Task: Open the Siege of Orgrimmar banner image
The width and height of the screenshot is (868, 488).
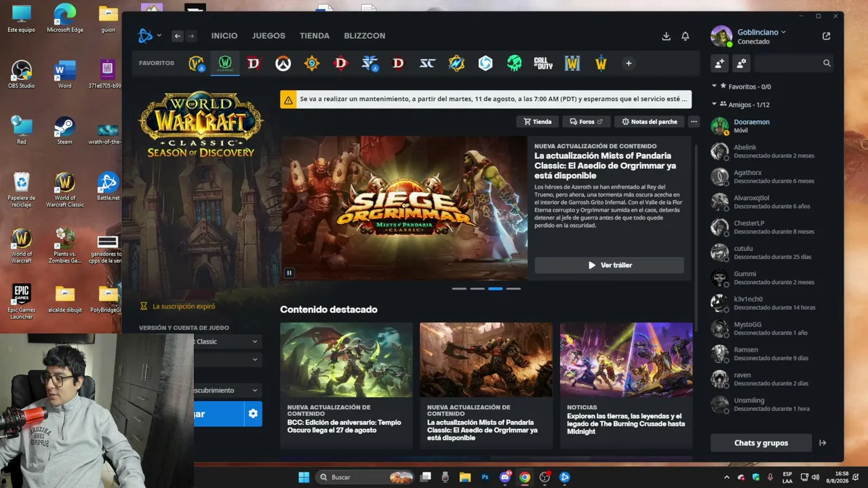Action: coord(404,208)
